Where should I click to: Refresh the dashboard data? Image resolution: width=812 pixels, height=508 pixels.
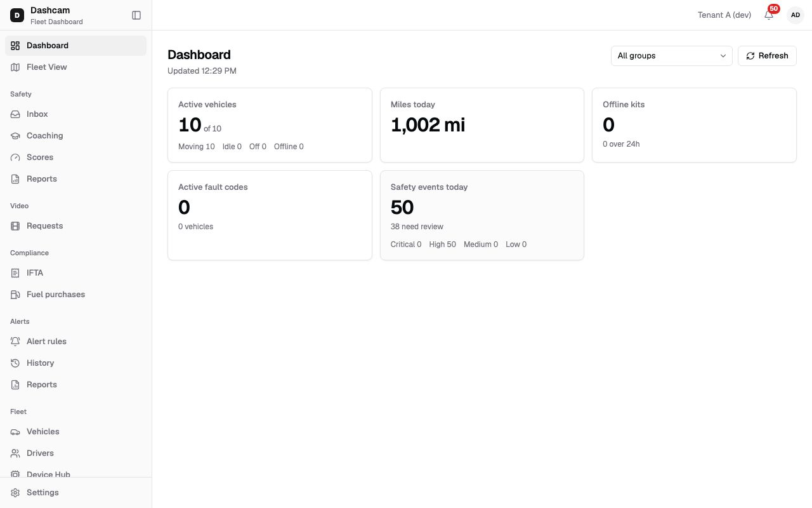(x=767, y=56)
